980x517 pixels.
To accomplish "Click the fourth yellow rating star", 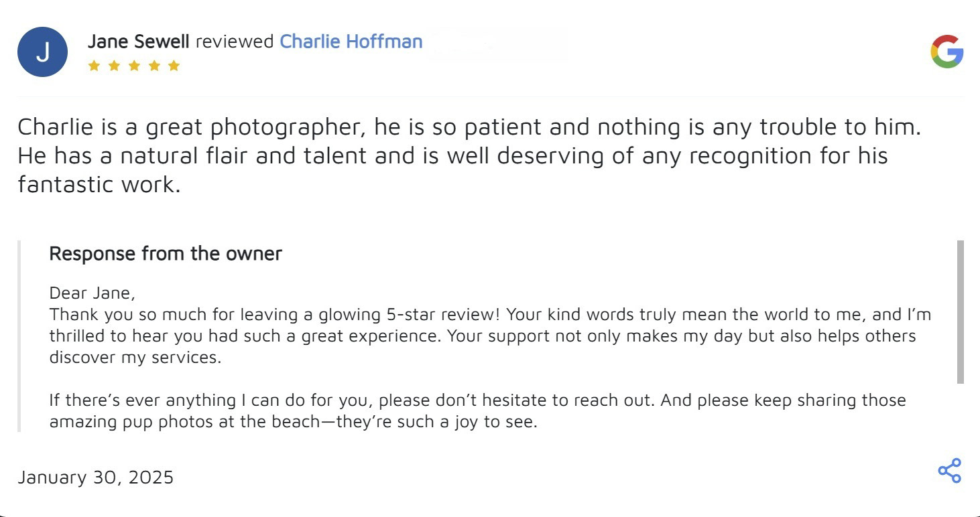I will pos(154,66).
